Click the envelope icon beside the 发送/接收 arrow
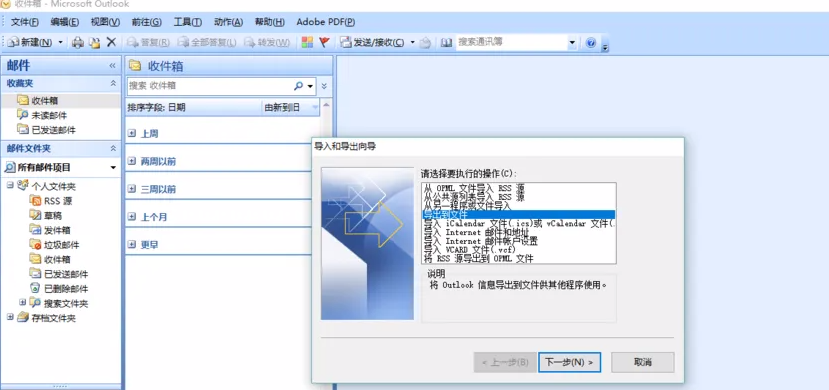The width and height of the screenshot is (829, 390). pos(425,43)
